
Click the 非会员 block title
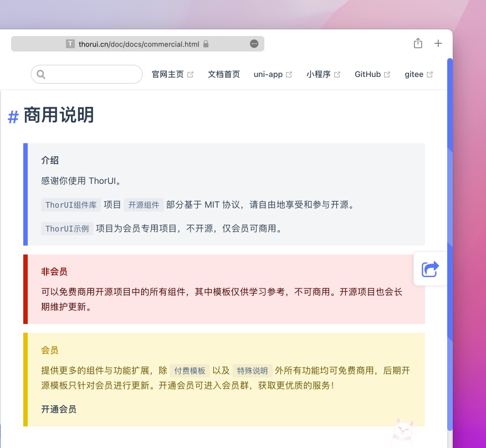pyautogui.click(x=54, y=272)
